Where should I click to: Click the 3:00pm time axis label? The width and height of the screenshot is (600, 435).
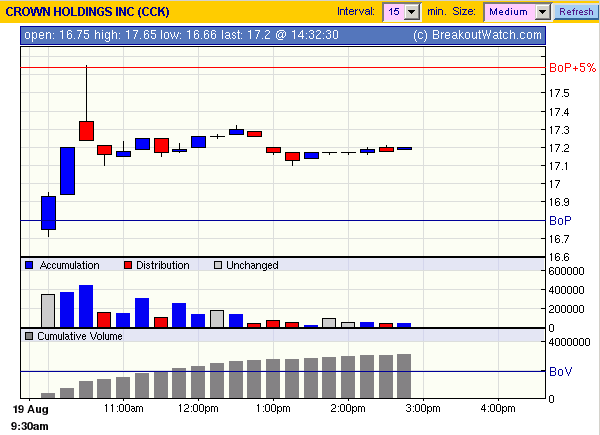[423, 409]
